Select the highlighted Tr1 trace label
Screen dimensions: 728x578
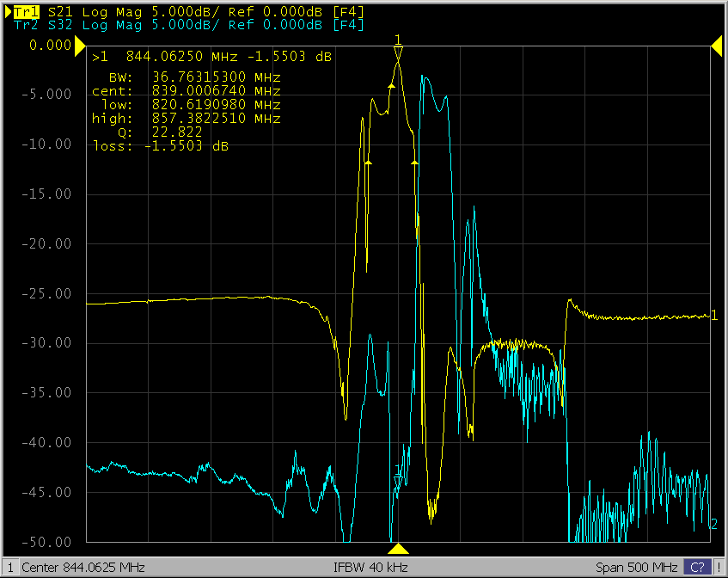tap(25, 12)
